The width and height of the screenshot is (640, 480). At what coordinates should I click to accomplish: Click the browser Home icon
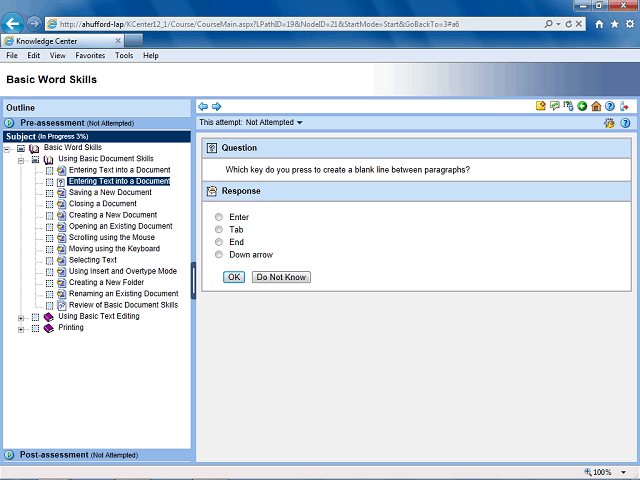point(599,24)
